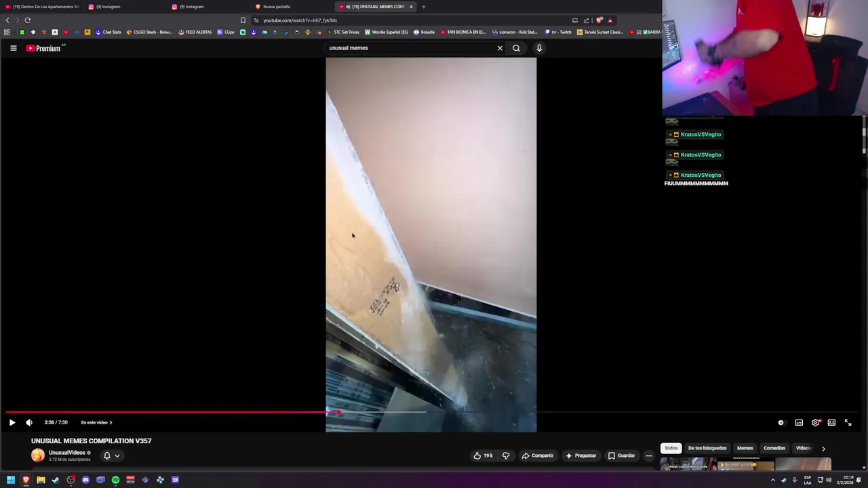This screenshot has height=488, width=868.
Task: Click the search magnifier button
Action: tap(516, 48)
